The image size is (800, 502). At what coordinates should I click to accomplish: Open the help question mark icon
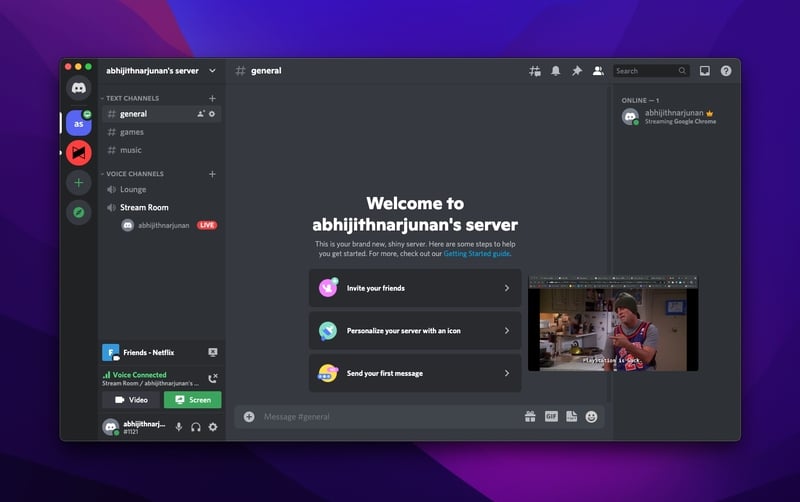click(x=726, y=71)
